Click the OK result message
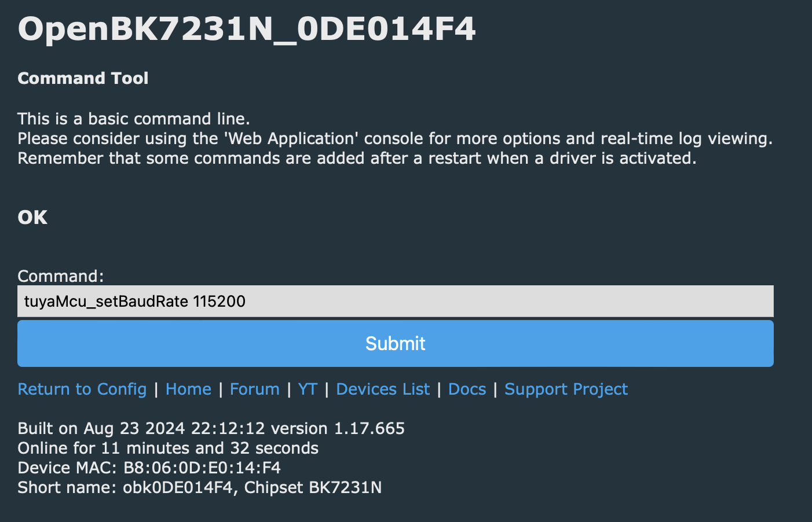 pos(32,218)
